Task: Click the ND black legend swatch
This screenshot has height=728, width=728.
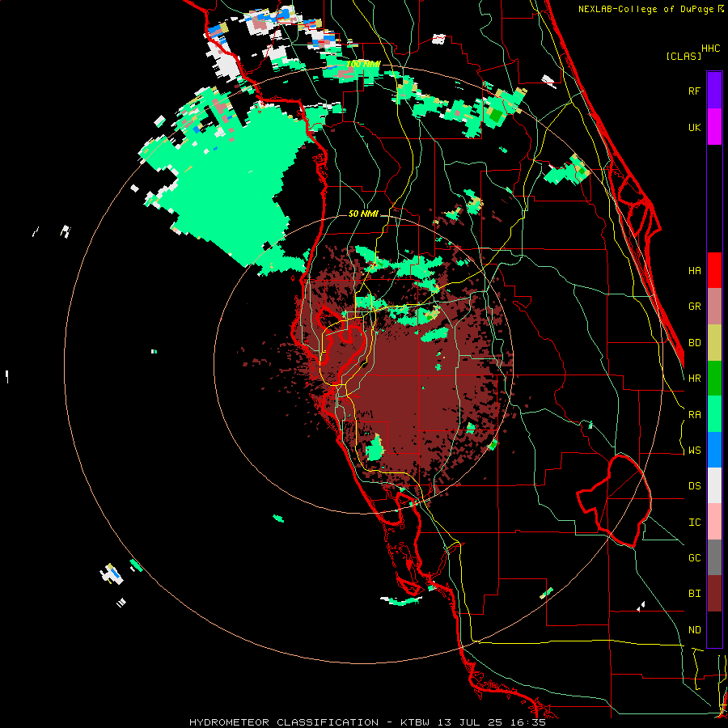Action: click(x=714, y=629)
